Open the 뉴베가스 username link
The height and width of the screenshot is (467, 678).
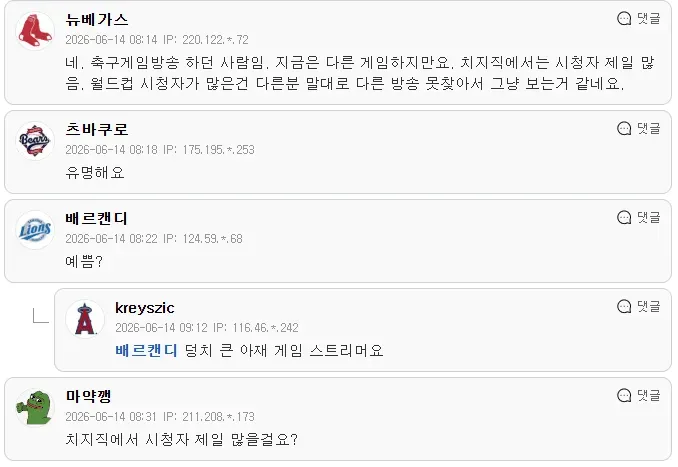click(x=97, y=19)
